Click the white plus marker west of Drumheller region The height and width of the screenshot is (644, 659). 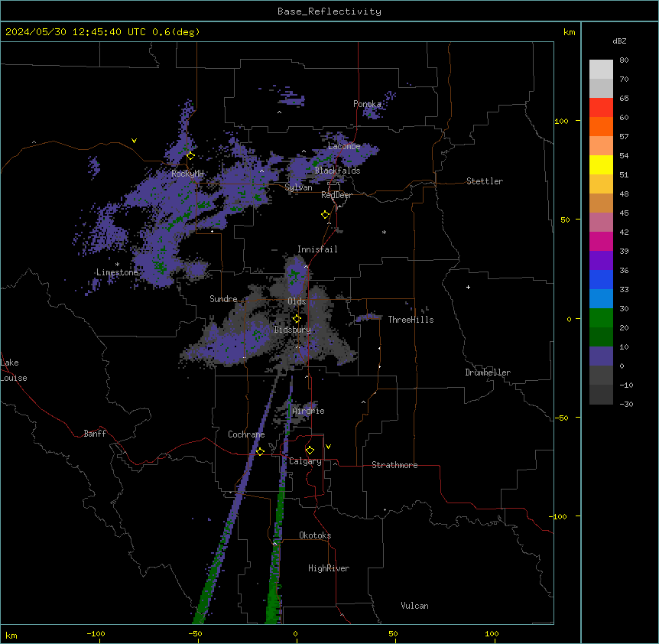point(468,287)
